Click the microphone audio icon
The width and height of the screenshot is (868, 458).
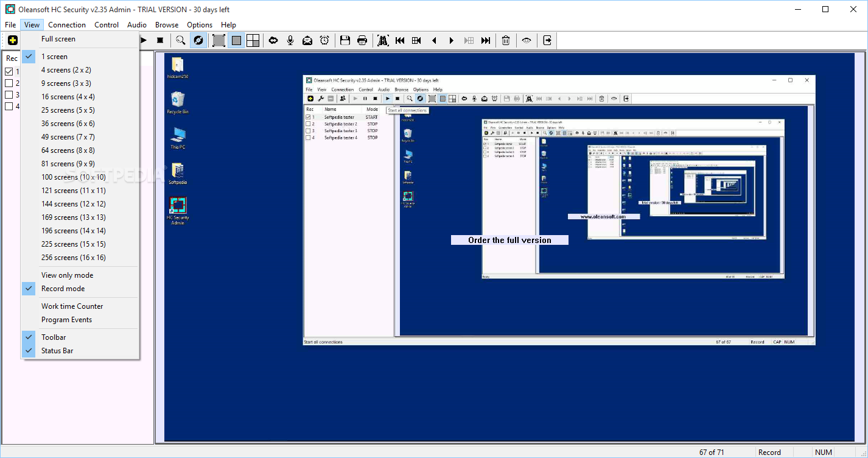pyautogui.click(x=290, y=40)
